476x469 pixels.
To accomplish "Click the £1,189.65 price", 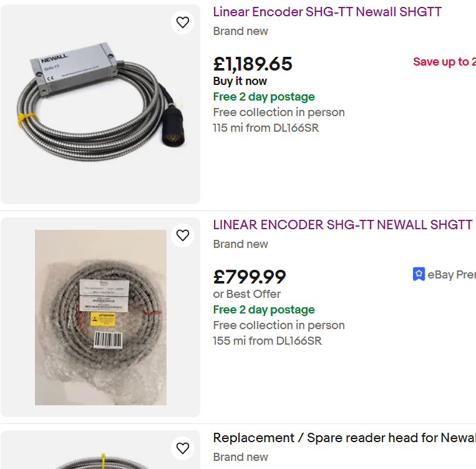I will click(x=253, y=64).
